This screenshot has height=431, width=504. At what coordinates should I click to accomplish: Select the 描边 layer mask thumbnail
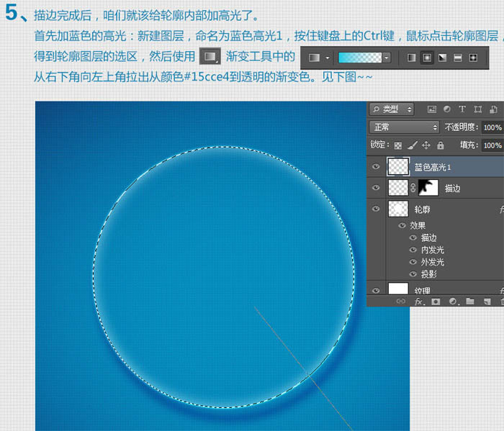click(x=428, y=188)
